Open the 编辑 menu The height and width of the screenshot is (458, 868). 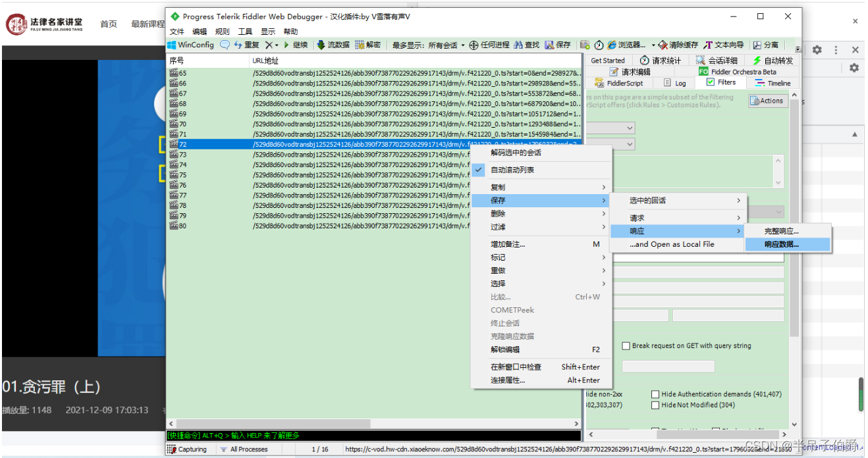coord(200,32)
